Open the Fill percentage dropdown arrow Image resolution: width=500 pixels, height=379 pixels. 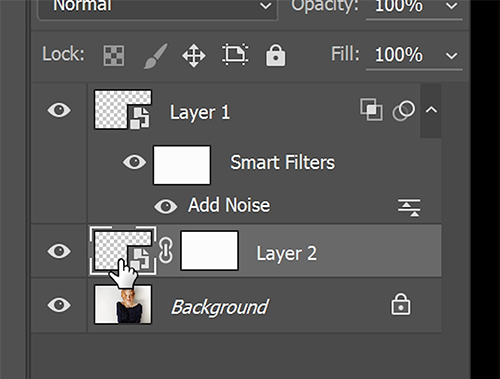(451, 55)
